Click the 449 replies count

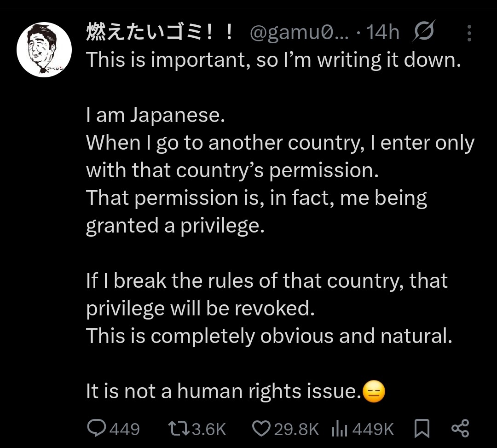(125, 430)
